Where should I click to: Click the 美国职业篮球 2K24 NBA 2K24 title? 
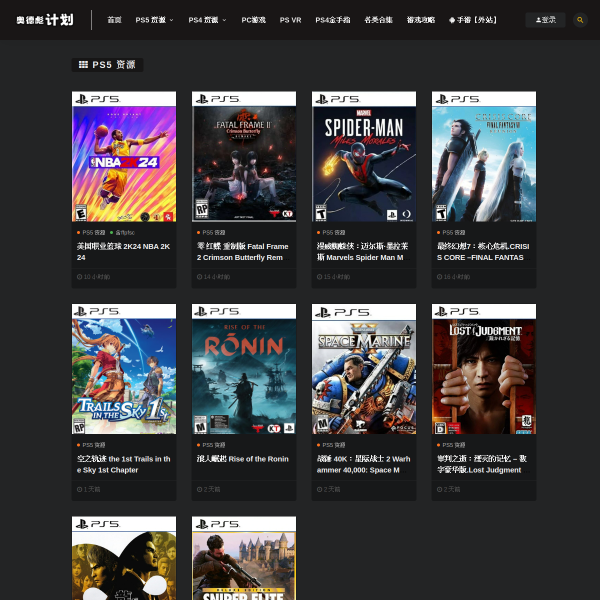123,252
